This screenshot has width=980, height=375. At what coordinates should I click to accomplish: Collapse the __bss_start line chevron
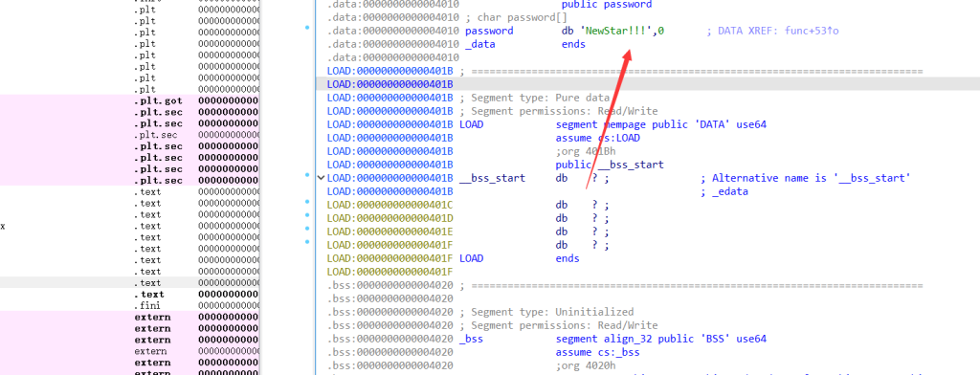[322, 178]
